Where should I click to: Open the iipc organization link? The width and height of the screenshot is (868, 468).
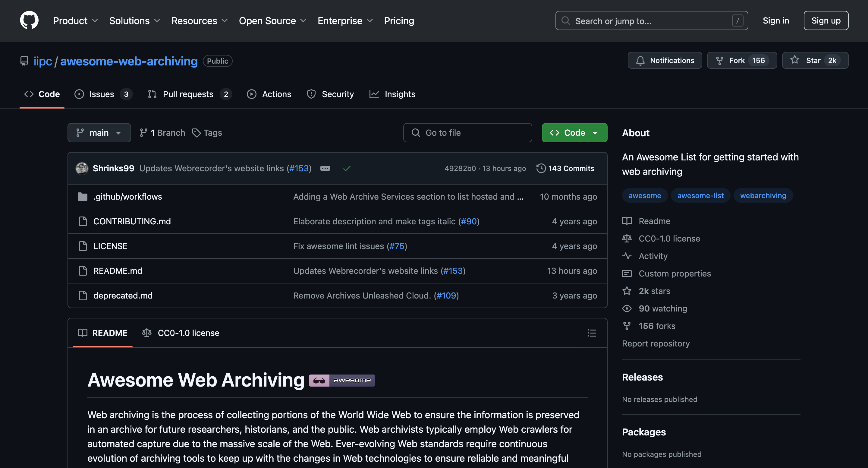point(43,61)
